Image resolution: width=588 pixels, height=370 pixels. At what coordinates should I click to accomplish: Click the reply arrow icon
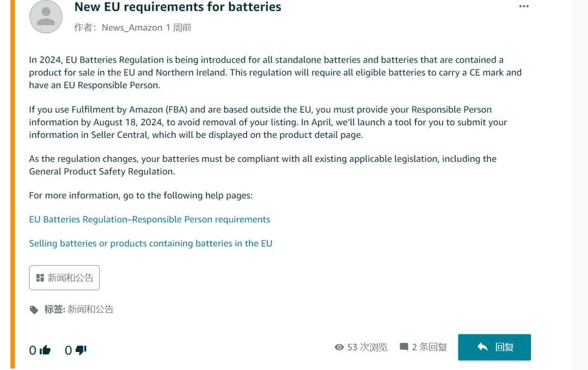point(482,347)
